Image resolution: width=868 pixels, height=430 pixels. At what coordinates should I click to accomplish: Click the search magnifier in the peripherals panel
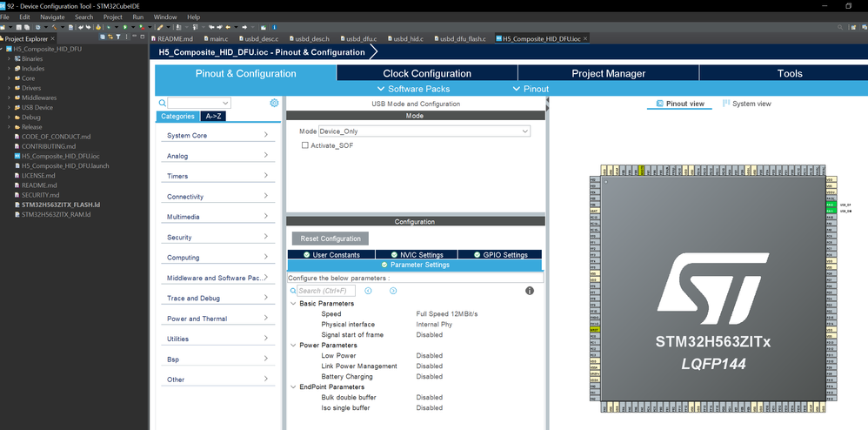tap(162, 103)
